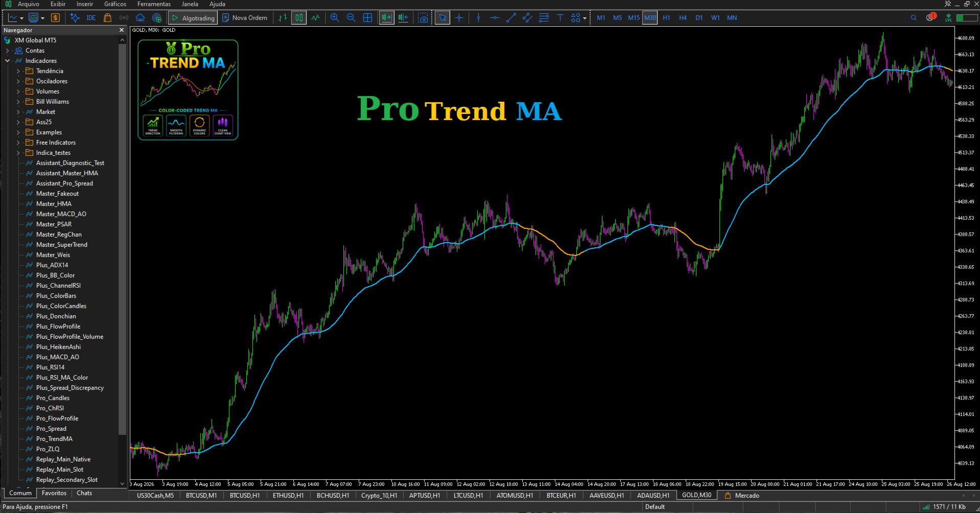Open the Mercado tab button
Image resolution: width=980 pixels, height=513 pixels.
tap(742, 496)
